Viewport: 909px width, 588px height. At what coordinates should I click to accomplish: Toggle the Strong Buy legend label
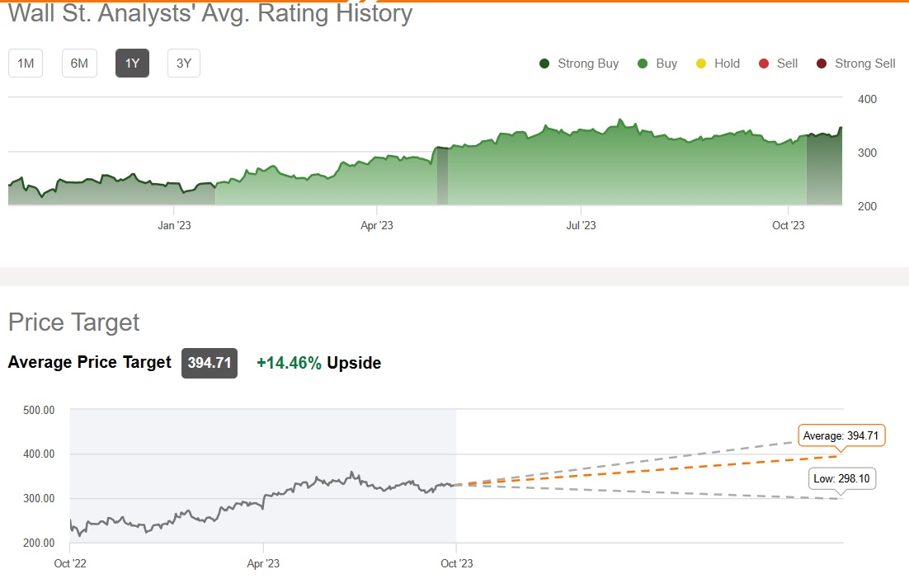point(588,64)
